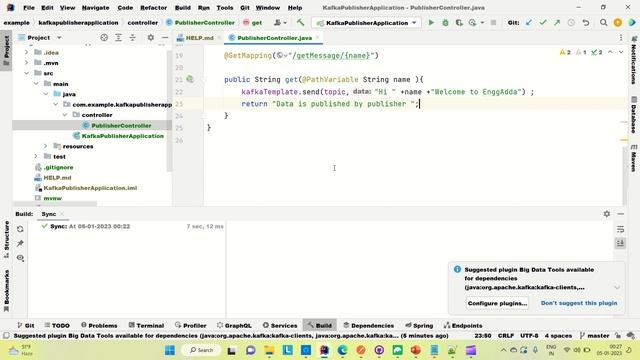This screenshot has height=360, width=640.
Task: Open Search Everywhere magnifier icon
Action: [603, 23]
